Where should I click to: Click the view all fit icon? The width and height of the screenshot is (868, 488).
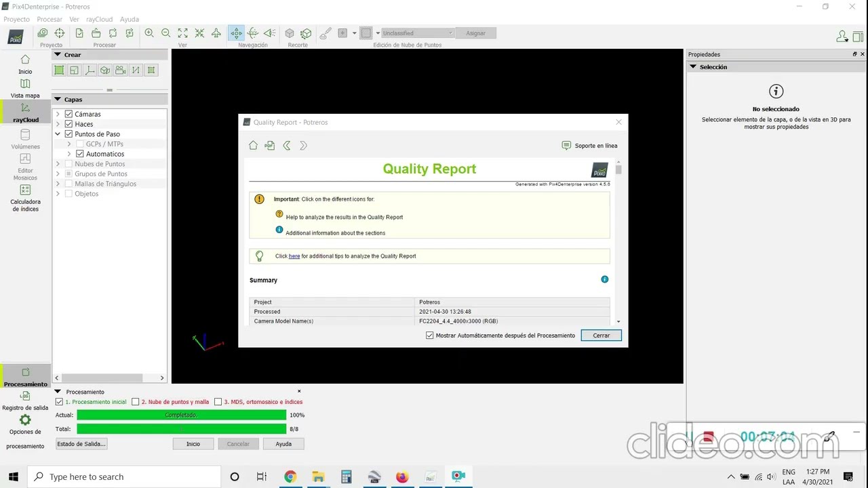[183, 33]
